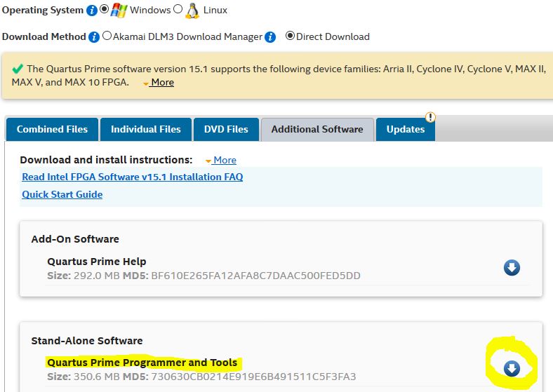Click MD5 value 730630CB0214E919E6B491511C5F3FA3
The width and height of the screenshot is (553, 392).
click(253, 377)
